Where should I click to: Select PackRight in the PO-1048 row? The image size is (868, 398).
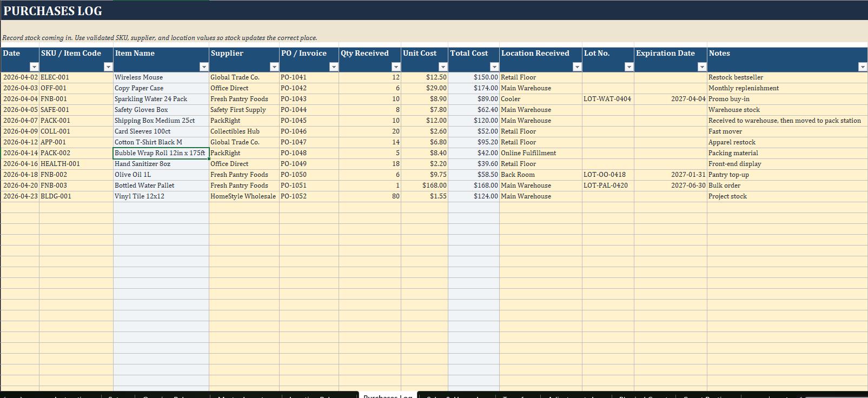coord(244,153)
